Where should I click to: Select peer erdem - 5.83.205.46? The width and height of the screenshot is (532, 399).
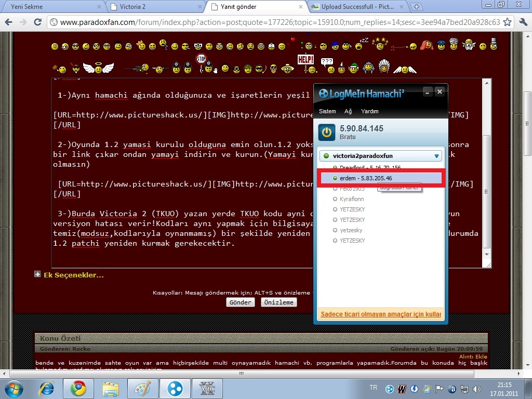381,178
